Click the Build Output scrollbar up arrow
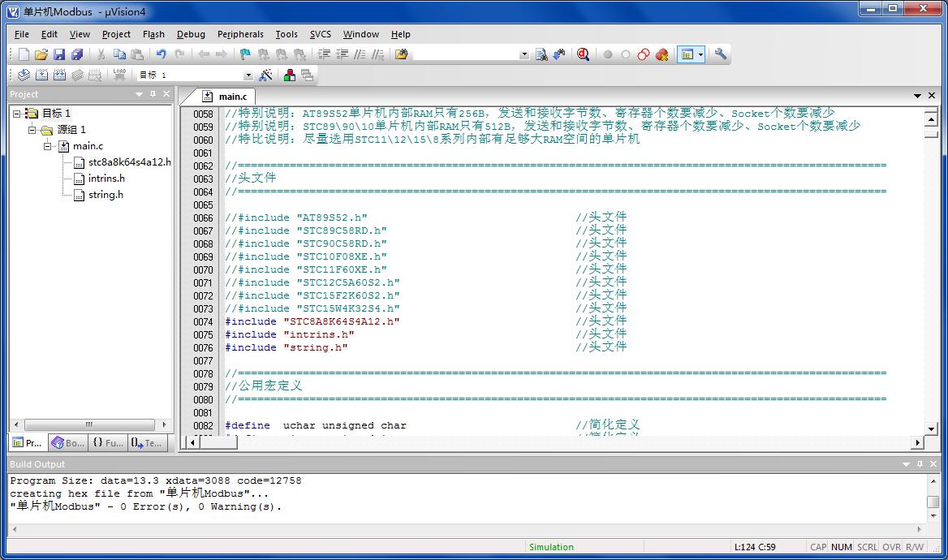Screen dimensions: 948x560 (x=933, y=480)
